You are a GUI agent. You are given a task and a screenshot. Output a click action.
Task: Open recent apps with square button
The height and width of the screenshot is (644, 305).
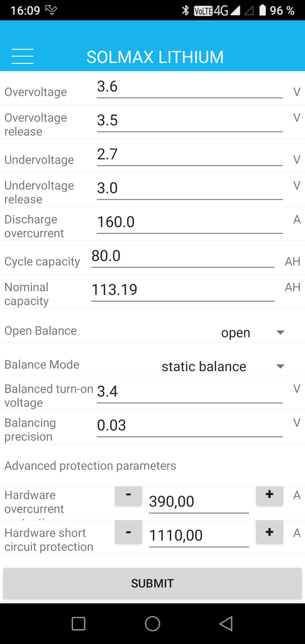click(x=79, y=623)
